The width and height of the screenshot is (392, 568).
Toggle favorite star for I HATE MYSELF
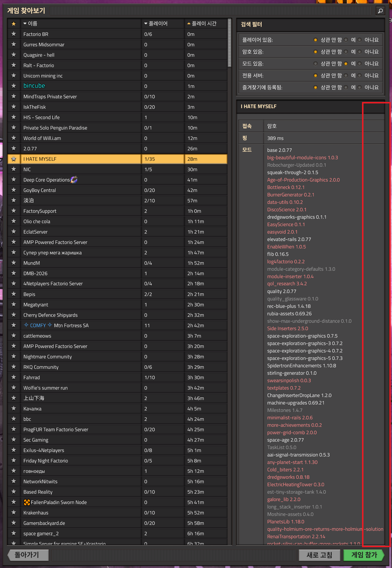[14, 159]
